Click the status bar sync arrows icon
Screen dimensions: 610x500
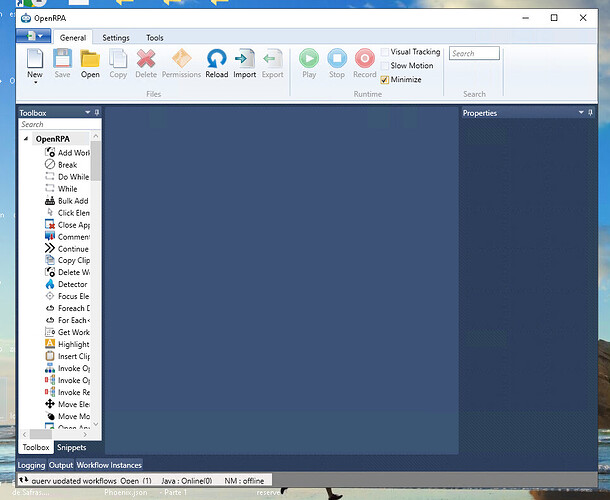24,480
